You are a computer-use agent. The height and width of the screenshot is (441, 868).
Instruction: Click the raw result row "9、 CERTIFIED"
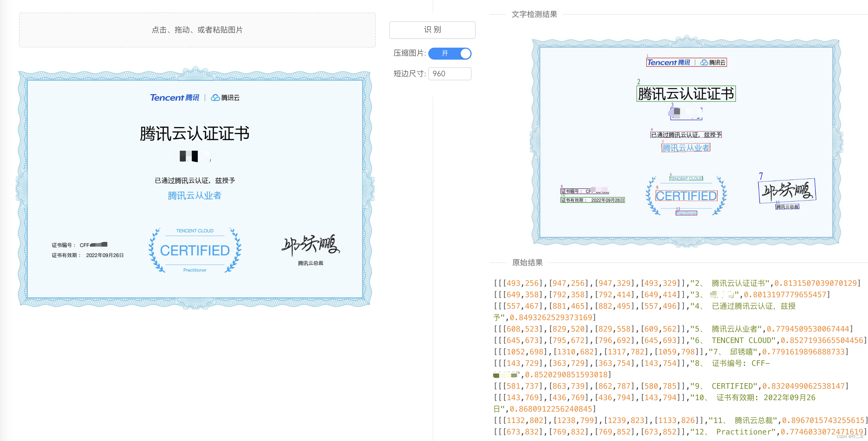tap(670, 386)
